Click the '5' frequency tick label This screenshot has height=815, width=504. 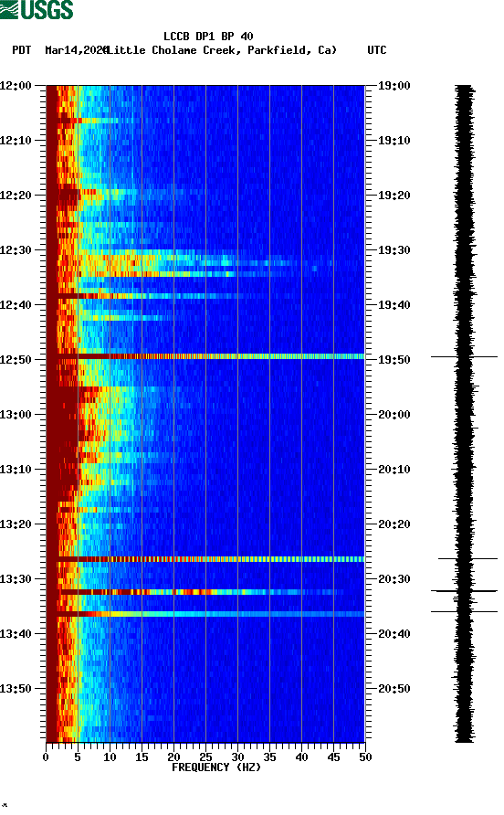[78, 757]
